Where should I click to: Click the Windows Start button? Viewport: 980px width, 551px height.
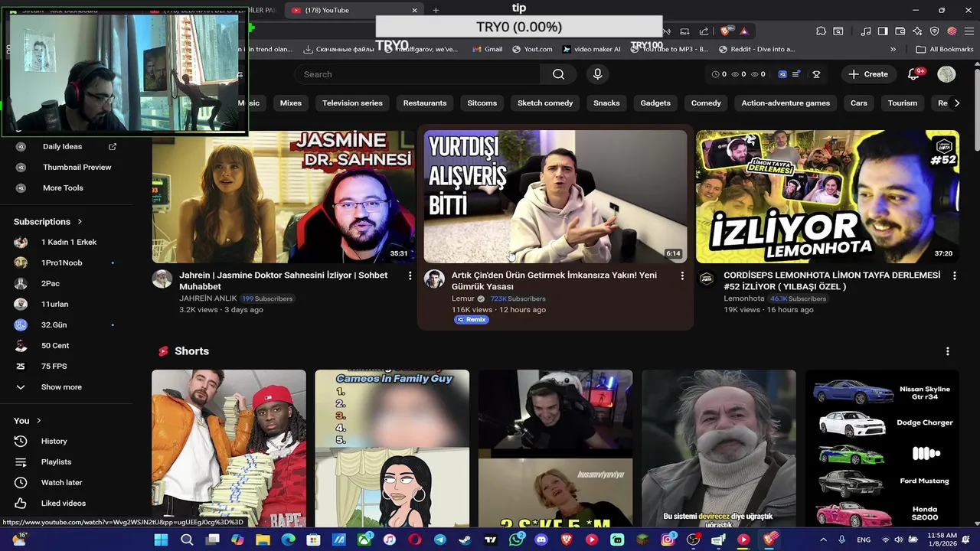pyautogui.click(x=161, y=540)
